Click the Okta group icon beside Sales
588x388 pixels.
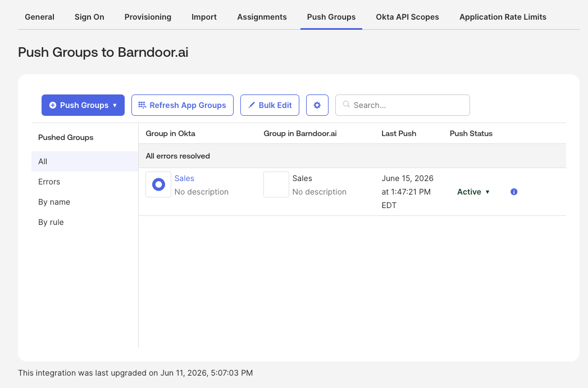pos(158,184)
